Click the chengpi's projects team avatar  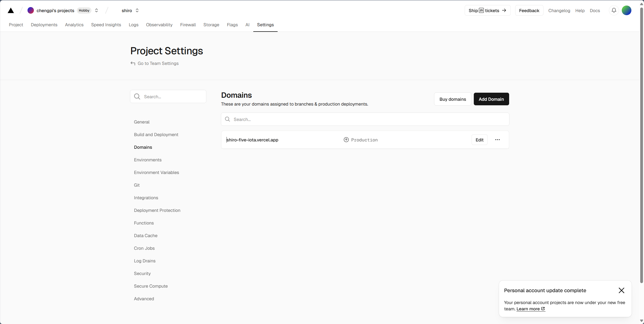(x=31, y=10)
